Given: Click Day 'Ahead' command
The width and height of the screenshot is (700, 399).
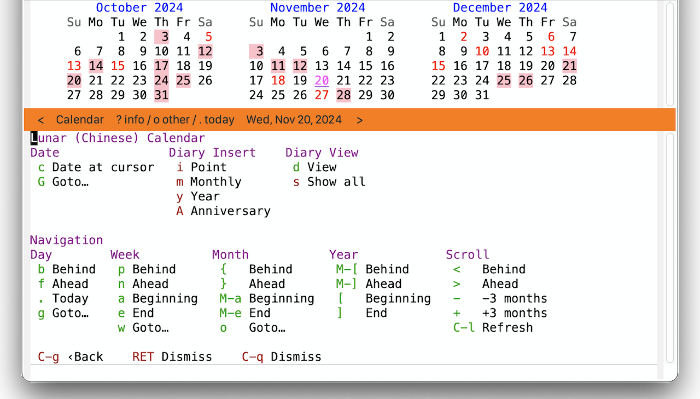Looking at the screenshot, I should tap(63, 284).
